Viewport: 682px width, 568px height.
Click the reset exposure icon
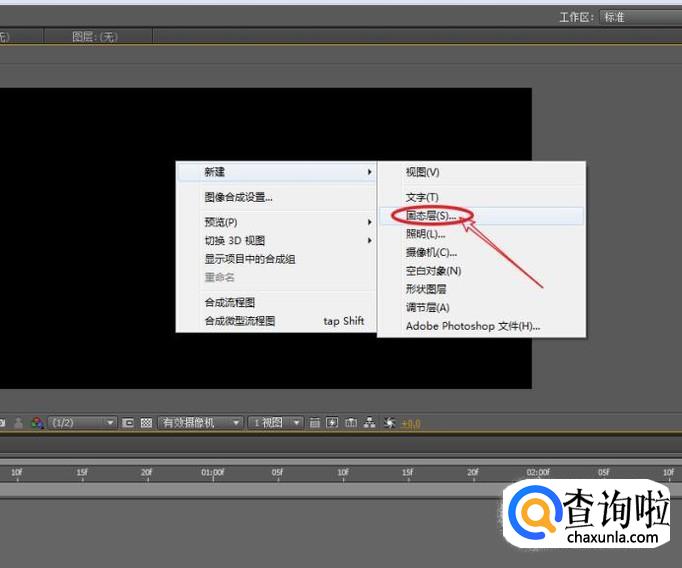click(389, 423)
